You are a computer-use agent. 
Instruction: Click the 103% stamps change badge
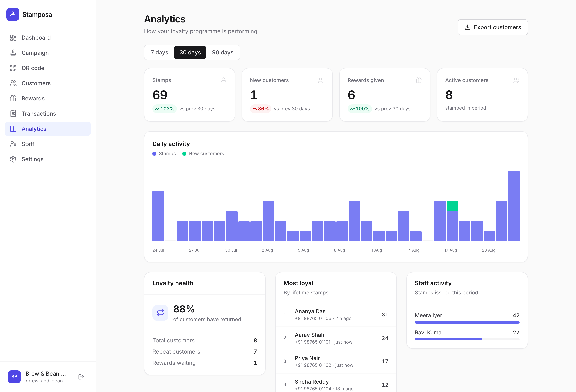coord(164,109)
